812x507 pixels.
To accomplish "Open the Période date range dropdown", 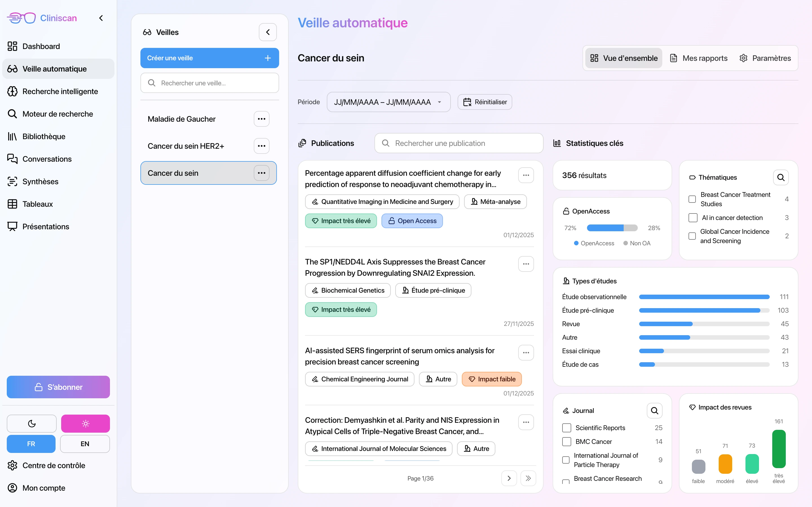I will (x=388, y=102).
